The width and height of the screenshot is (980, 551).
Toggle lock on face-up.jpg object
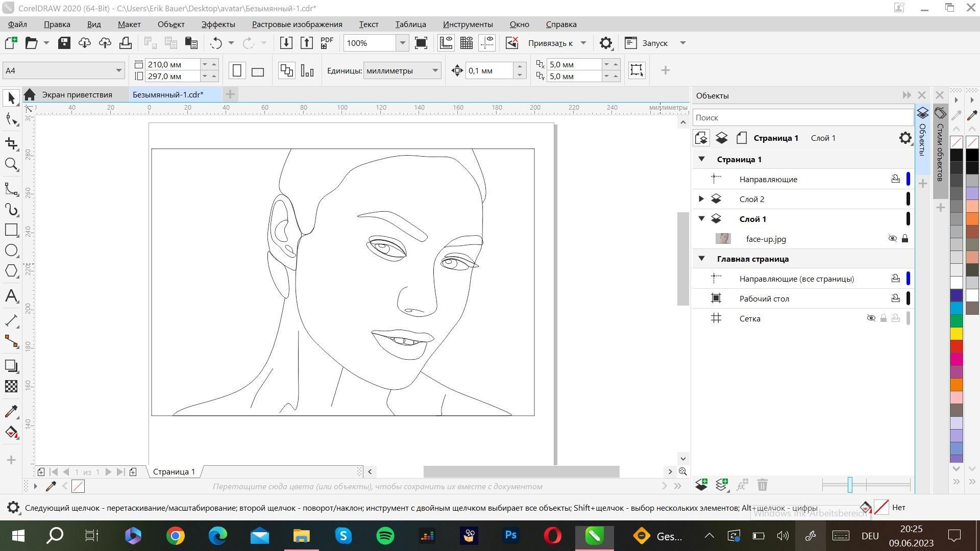[905, 239]
